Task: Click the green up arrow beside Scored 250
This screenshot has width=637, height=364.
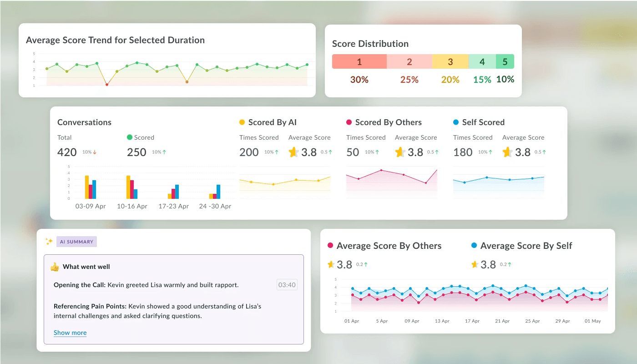Action: (164, 152)
